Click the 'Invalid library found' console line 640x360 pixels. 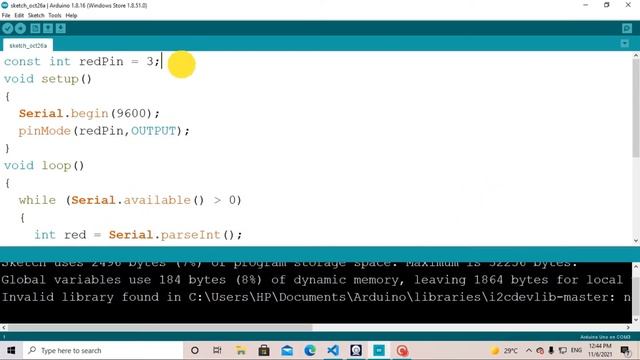316,297
